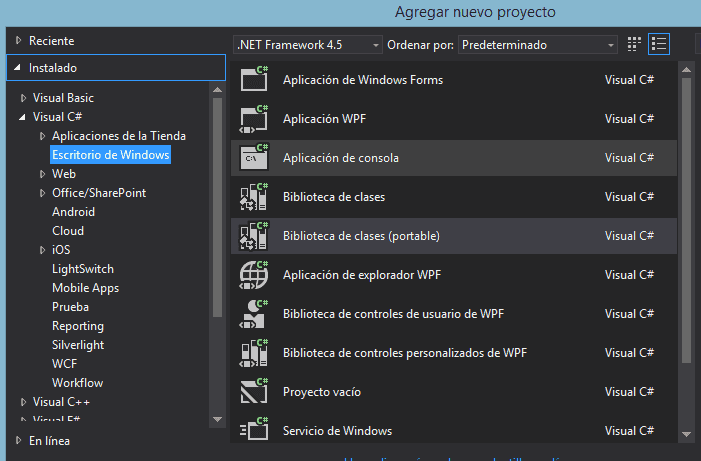Select the Reporting category
Image resolution: width=701 pixels, height=461 pixels.
pyautogui.click(x=78, y=326)
